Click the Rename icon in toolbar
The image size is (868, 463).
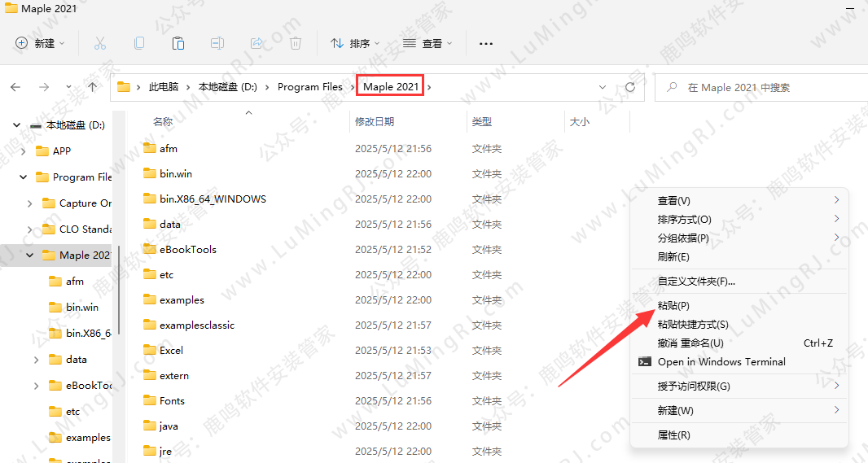coord(217,43)
